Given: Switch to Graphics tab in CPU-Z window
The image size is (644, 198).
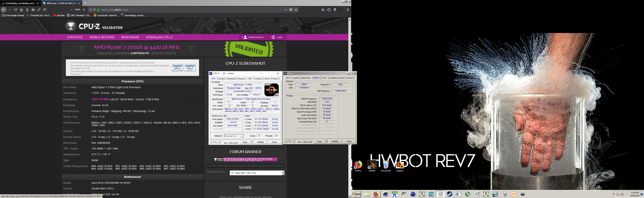Looking at the screenshot, I should tap(333, 78).
